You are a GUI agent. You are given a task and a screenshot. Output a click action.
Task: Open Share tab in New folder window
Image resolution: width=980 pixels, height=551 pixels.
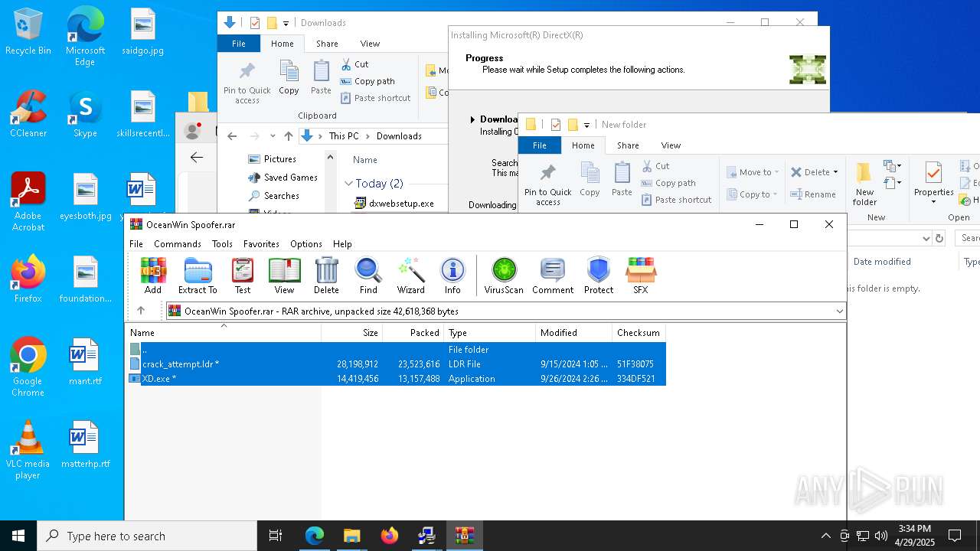(x=628, y=145)
